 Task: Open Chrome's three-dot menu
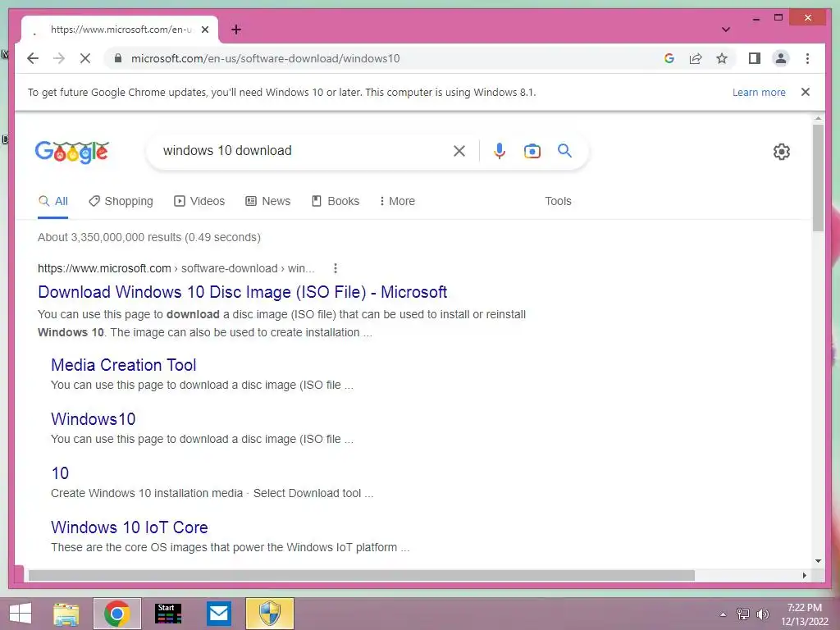pyautogui.click(x=807, y=58)
